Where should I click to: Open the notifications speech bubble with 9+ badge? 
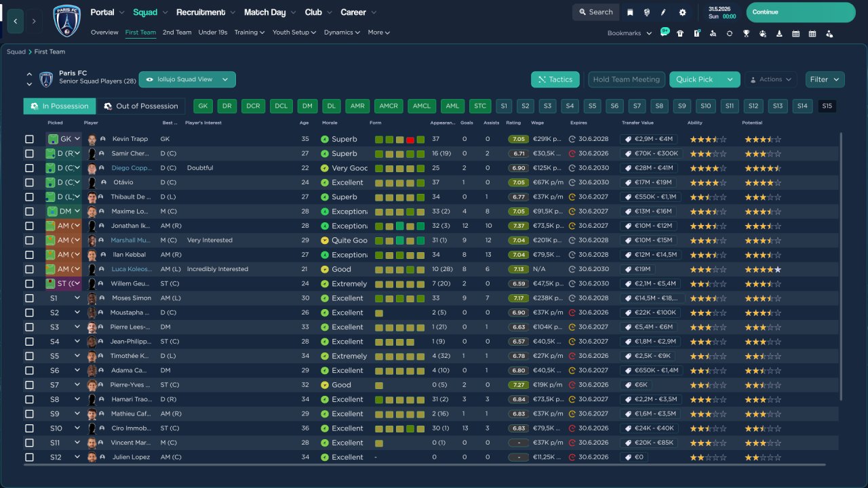tap(664, 33)
